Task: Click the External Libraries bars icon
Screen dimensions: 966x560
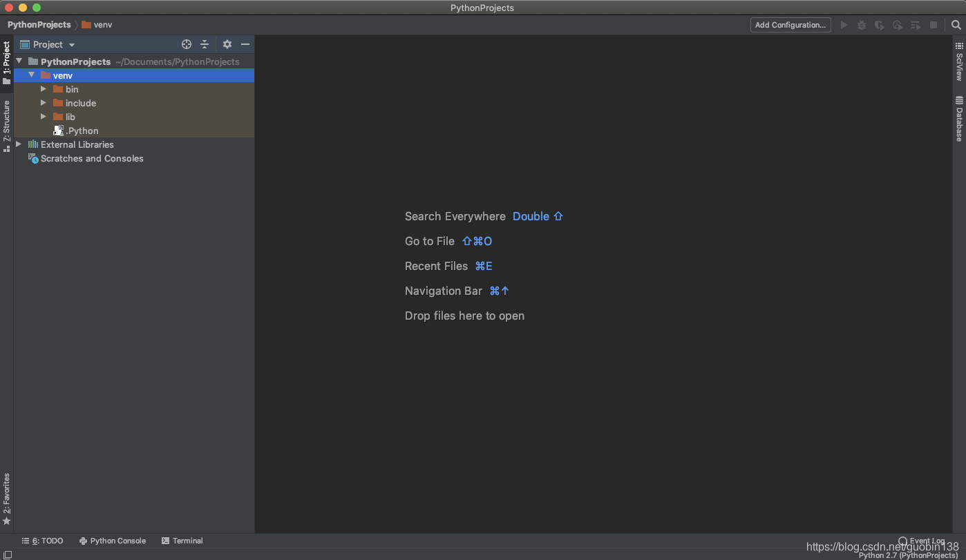Action: (33, 144)
